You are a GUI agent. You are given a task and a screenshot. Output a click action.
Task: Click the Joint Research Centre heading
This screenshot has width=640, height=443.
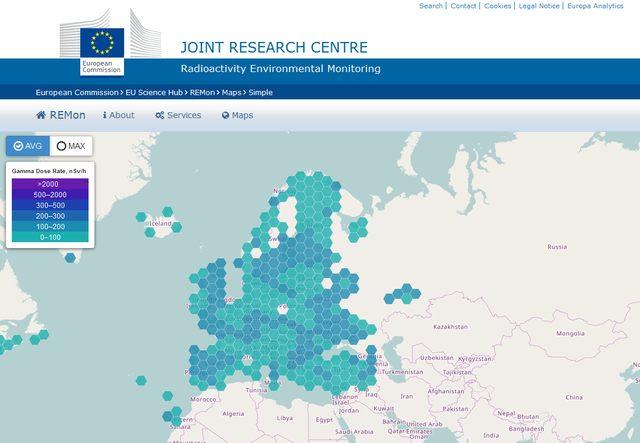(x=274, y=47)
